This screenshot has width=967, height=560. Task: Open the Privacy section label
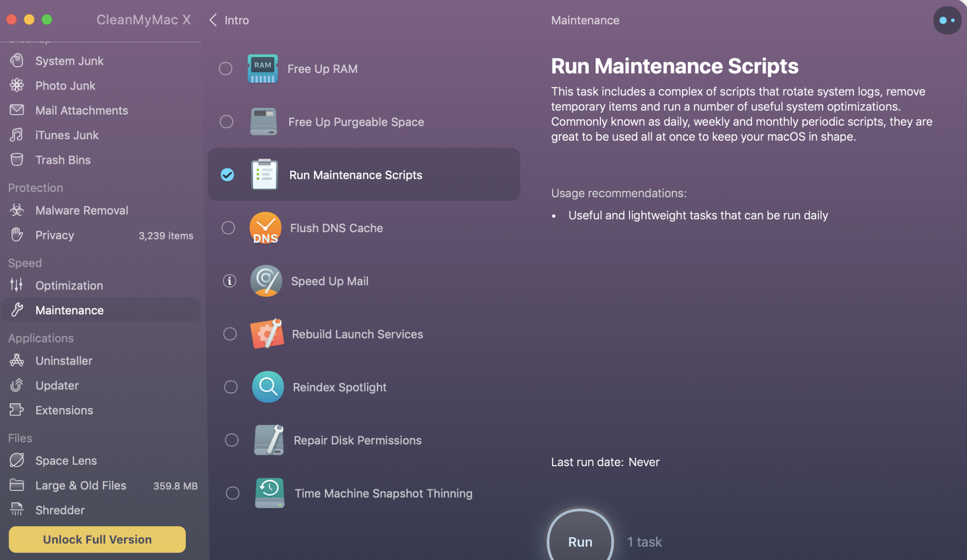[55, 235]
